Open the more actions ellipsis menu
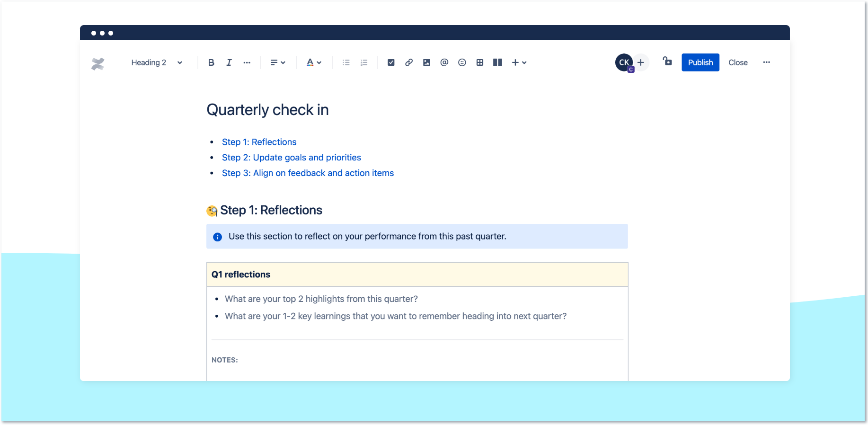 click(767, 62)
